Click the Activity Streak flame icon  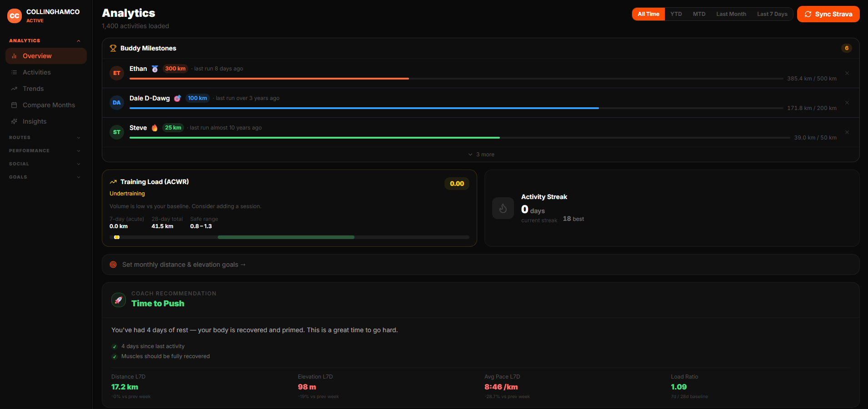point(503,208)
